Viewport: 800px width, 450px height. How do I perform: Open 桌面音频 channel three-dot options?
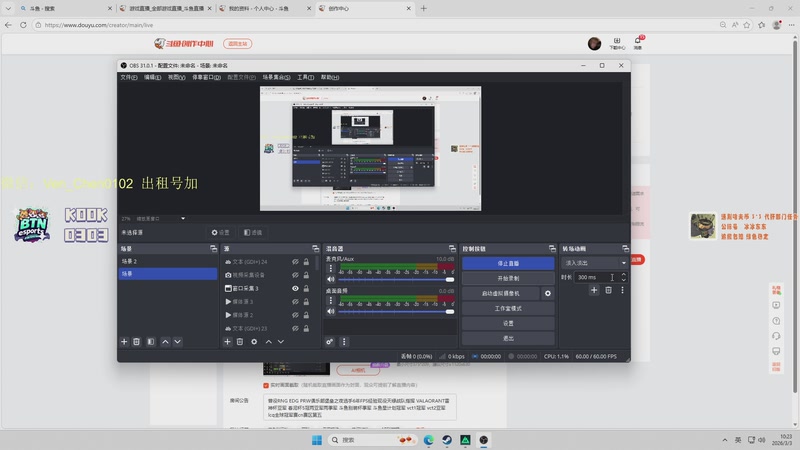point(331,300)
